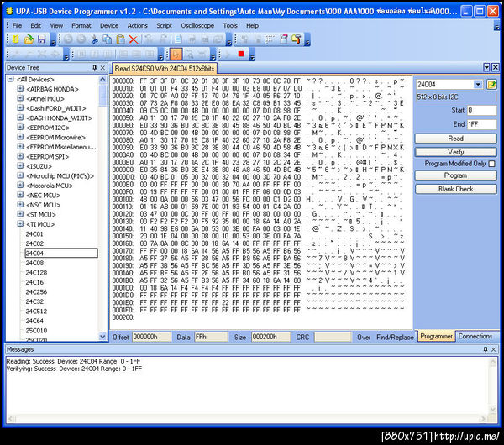Click the new device chip icon
The image size is (504, 445).
15,39
